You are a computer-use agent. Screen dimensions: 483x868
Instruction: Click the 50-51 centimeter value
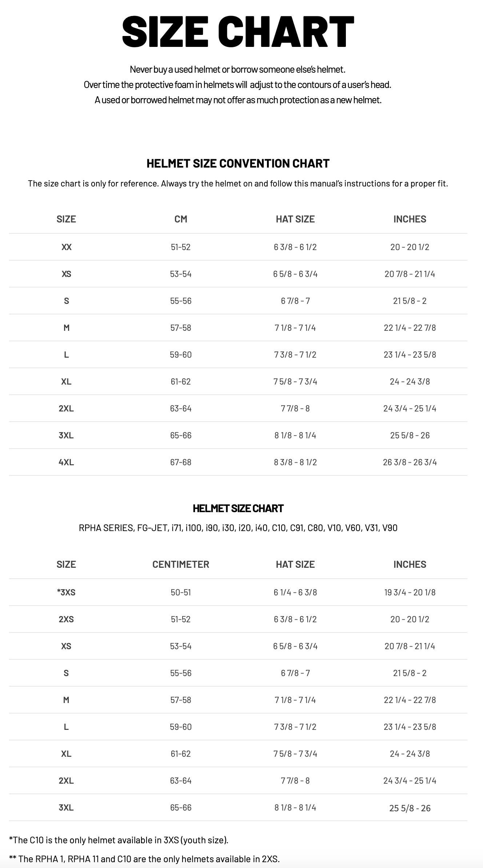click(x=181, y=592)
